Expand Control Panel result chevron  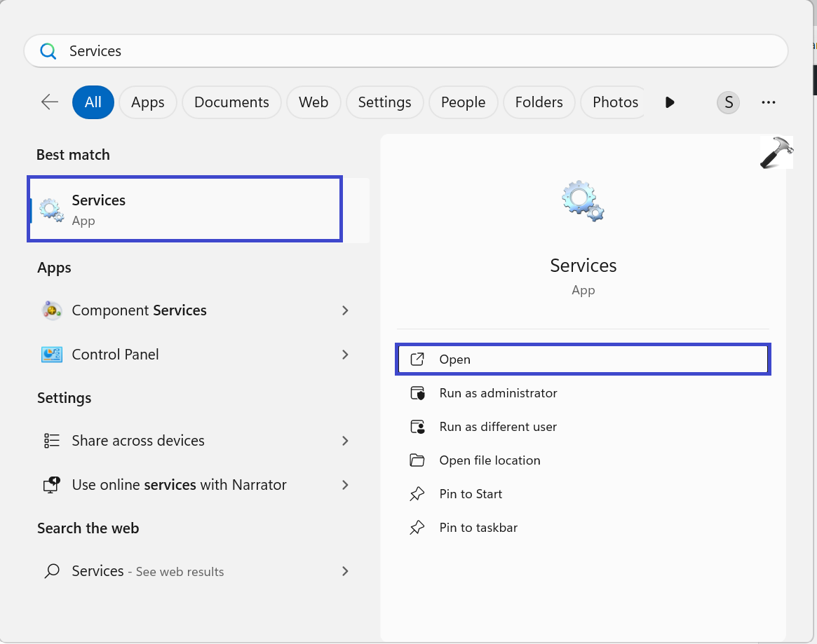tap(344, 355)
